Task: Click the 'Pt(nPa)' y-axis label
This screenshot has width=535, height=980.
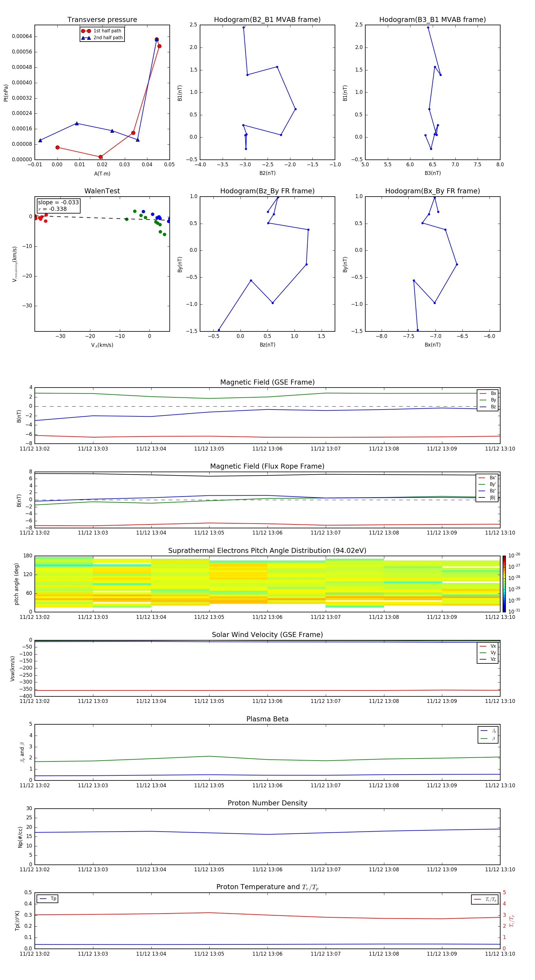Action: 6,93
